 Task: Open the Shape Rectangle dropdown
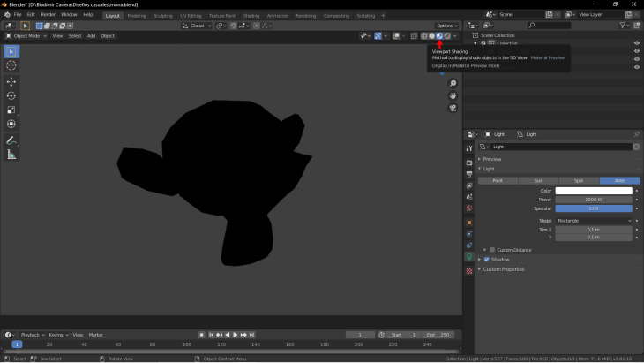594,221
